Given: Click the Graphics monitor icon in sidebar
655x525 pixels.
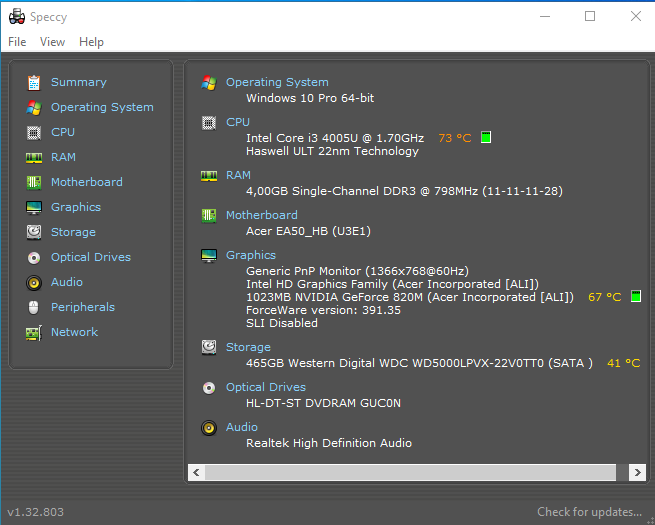Looking at the screenshot, I should (34, 208).
